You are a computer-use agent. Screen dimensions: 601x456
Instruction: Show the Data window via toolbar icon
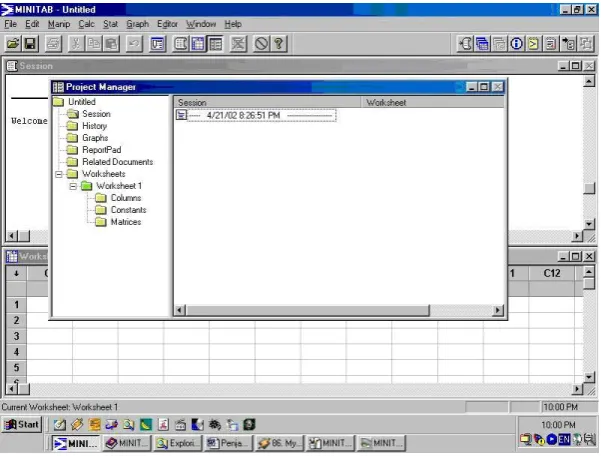[x=198, y=44]
